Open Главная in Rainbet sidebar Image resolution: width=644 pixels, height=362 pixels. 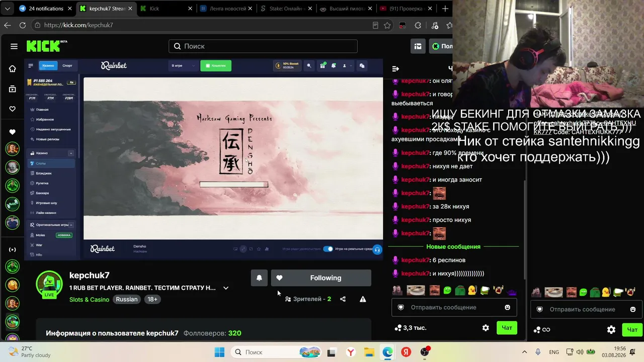click(x=51, y=110)
